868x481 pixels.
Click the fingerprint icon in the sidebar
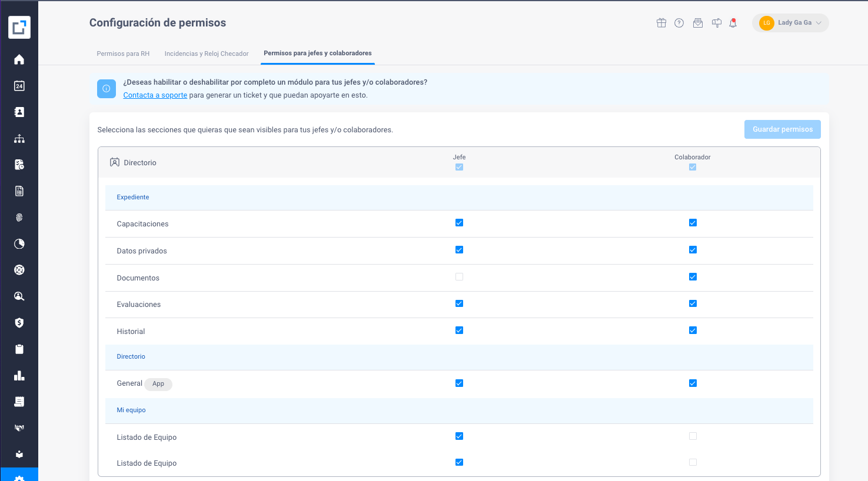click(x=19, y=218)
